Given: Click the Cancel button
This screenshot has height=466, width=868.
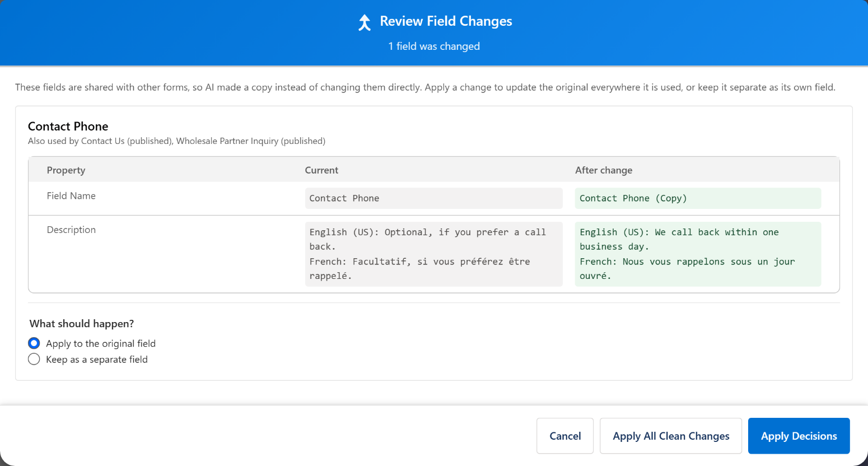Looking at the screenshot, I should (x=565, y=436).
